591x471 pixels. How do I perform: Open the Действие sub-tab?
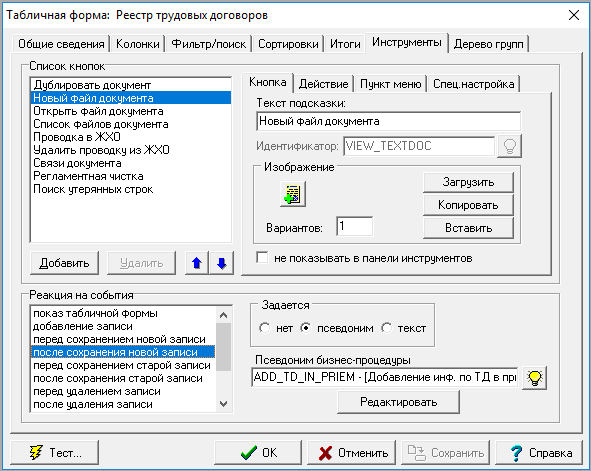[x=323, y=84]
